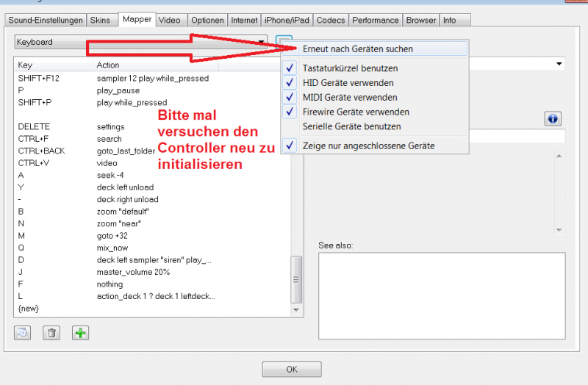Image resolution: width=588 pixels, height=385 pixels.
Task: Select the SHIFT+F12 sampler mapping row
Action: coord(152,79)
